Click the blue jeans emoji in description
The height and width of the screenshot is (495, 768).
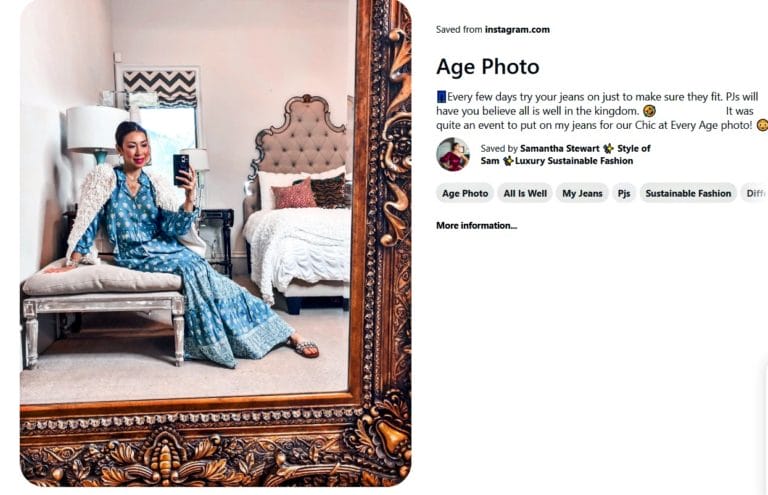(x=441, y=96)
